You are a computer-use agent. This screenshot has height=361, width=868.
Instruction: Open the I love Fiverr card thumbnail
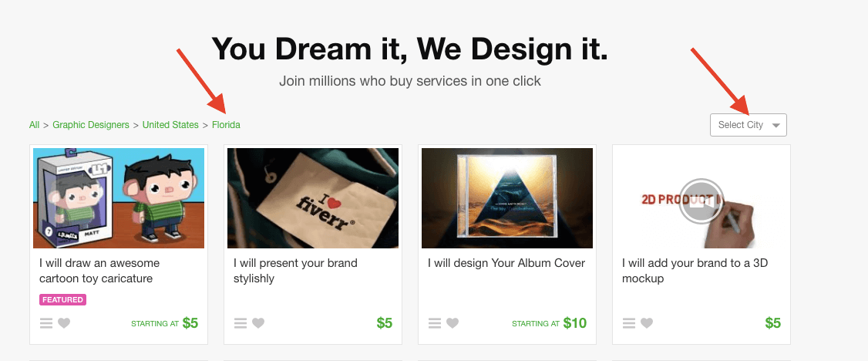313,197
